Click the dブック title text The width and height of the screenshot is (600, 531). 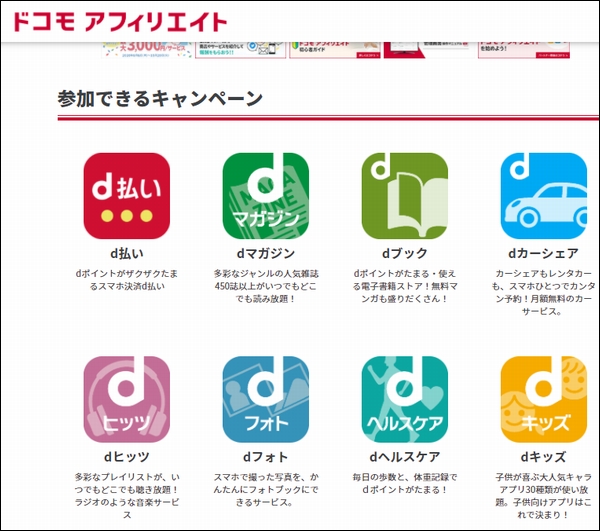click(x=404, y=253)
